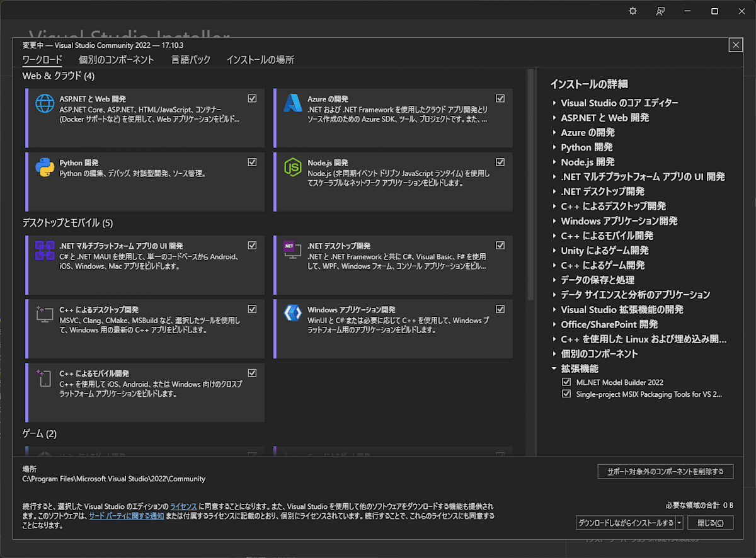Expand 個別のコンポーネント in install details

tap(554, 354)
